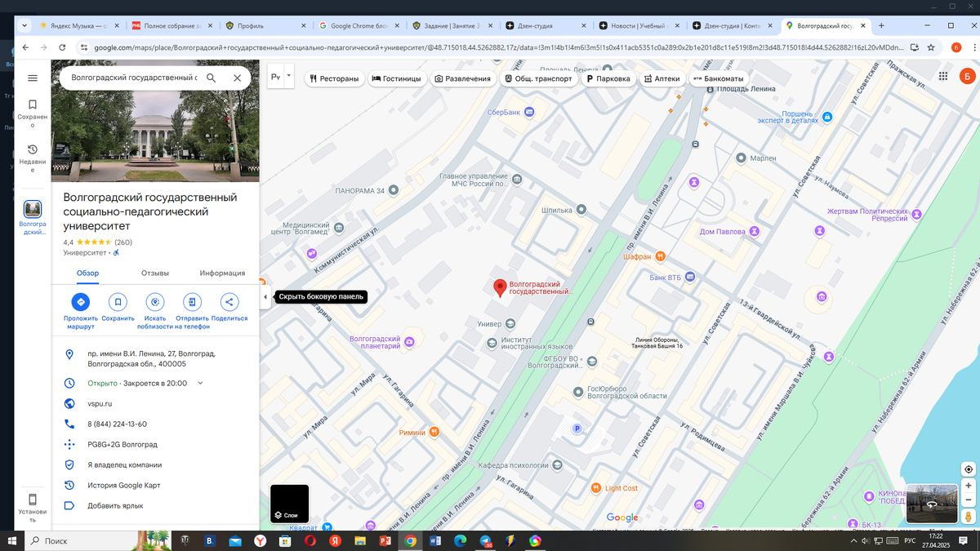
Task: Expand opening hours next to Закроется в 20:00
Action: [x=200, y=383]
